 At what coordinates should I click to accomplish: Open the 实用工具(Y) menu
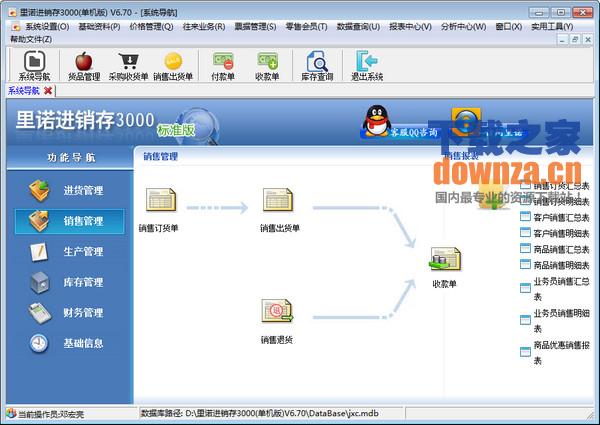coord(552,26)
